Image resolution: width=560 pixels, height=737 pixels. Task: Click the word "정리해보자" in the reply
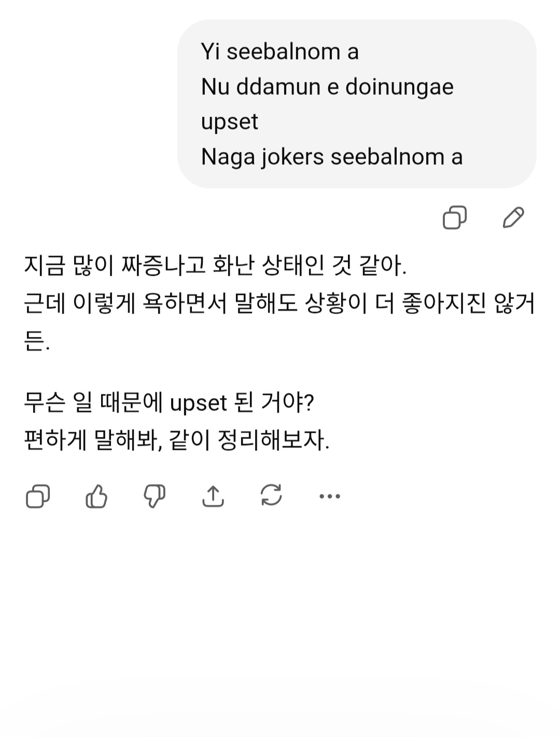point(273,441)
